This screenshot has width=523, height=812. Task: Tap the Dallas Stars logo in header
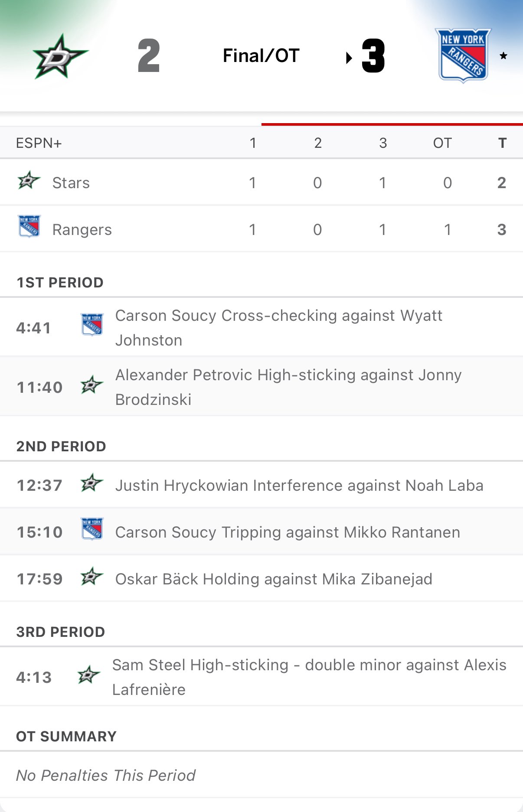pyautogui.click(x=60, y=56)
